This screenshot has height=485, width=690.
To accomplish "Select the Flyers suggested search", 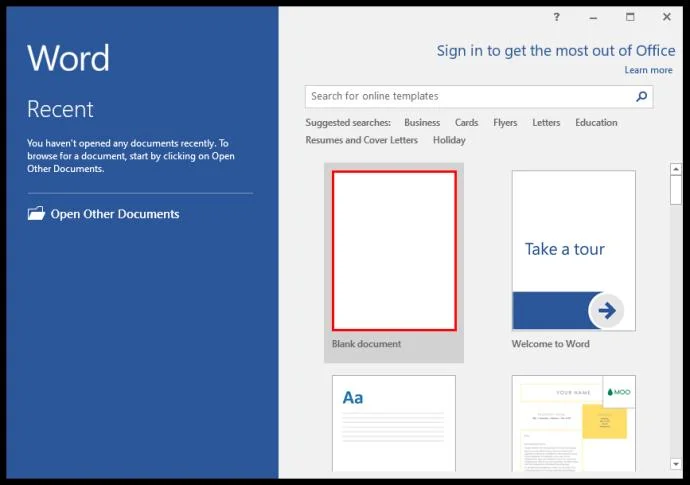I will tap(505, 122).
